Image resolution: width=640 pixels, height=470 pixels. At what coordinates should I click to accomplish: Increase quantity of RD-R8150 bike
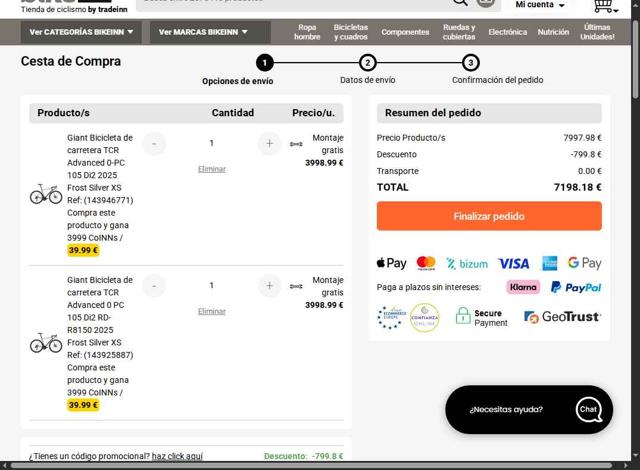(x=269, y=286)
